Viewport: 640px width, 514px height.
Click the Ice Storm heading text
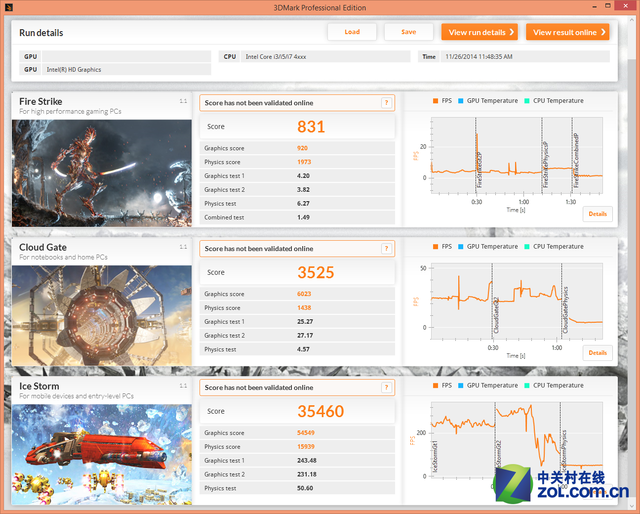[39, 386]
